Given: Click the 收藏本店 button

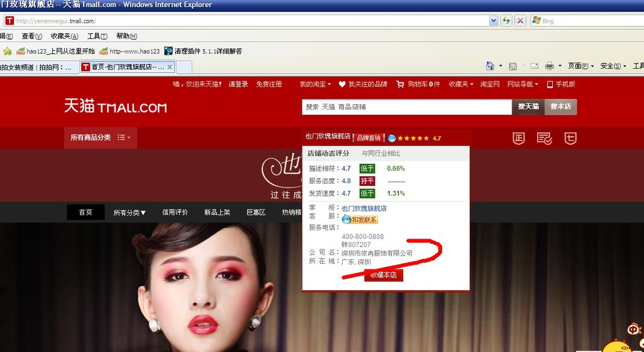Looking at the screenshot, I should [x=383, y=275].
